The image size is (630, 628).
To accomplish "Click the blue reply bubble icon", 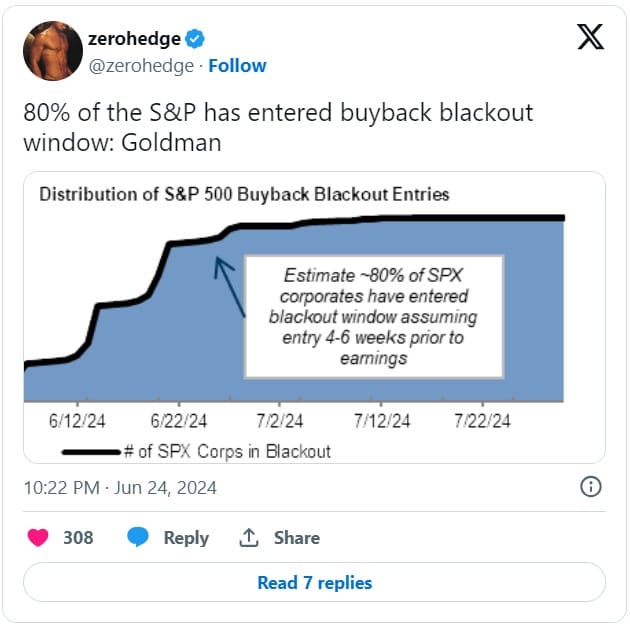I will coord(138,537).
